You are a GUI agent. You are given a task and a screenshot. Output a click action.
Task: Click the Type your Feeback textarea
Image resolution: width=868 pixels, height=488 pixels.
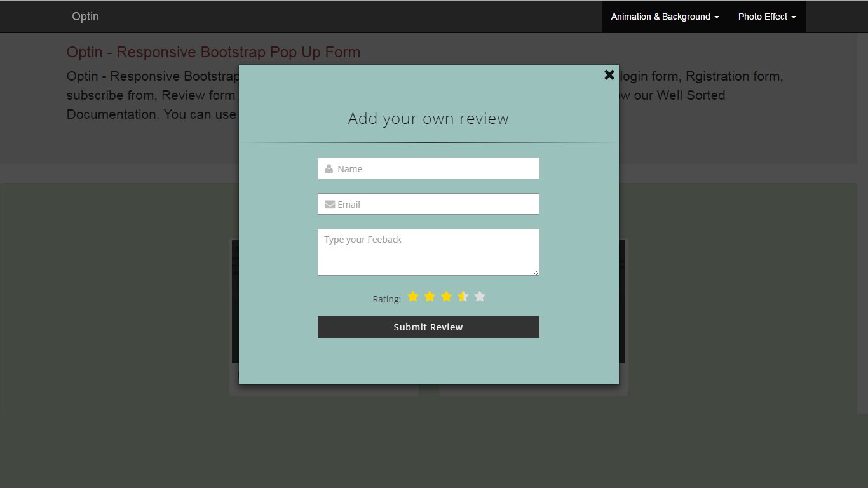click(428, 252)
